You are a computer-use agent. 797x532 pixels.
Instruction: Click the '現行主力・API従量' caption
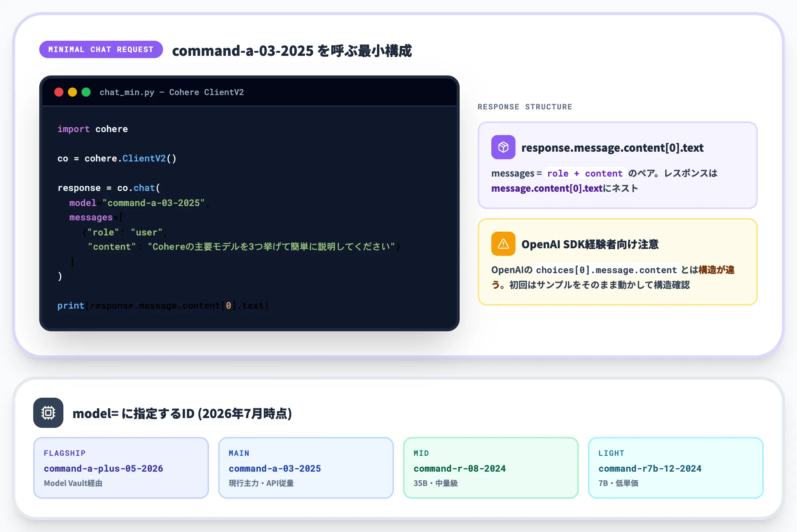(x=261, y=483)
